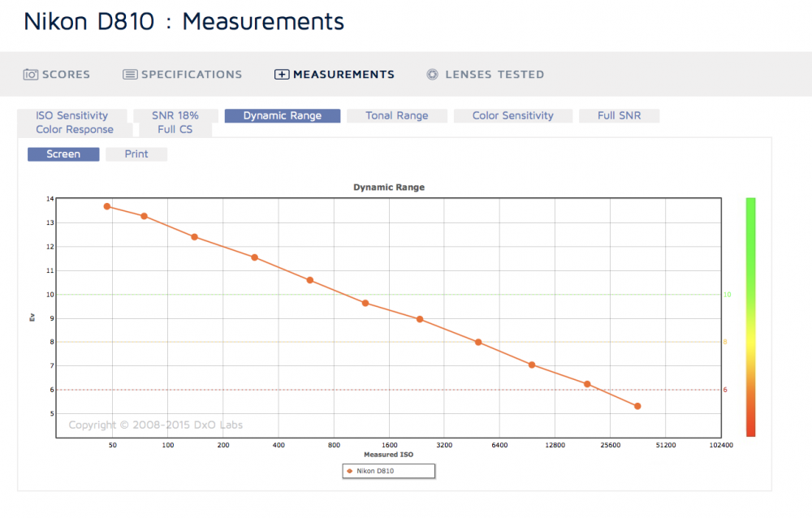Switch to the ISO Sensitivity tab
812x518 pixels.
click(72, 115)
